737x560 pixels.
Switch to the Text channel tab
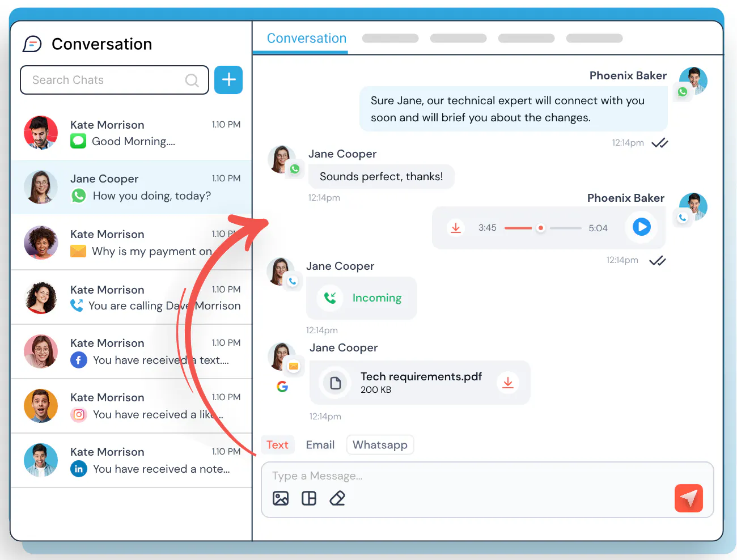277,445
